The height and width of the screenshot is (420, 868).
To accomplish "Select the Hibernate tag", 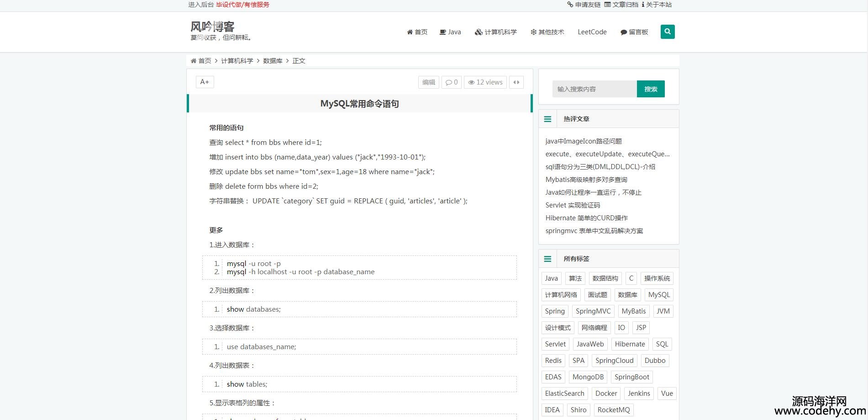I will tap(630, 344).
